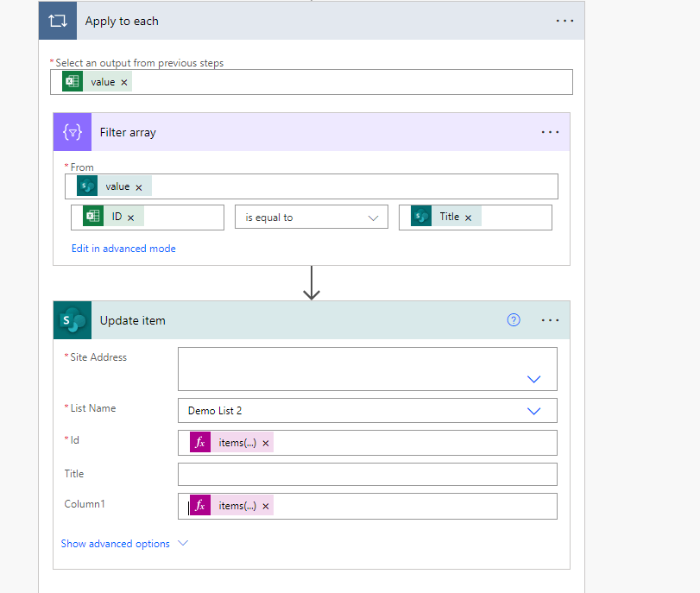Open the help icon on Update item
700x593 pixels.
[x=514, y=319]
